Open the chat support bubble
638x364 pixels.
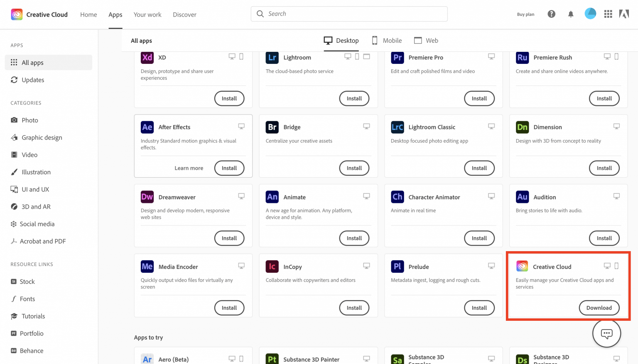[606, 333]
